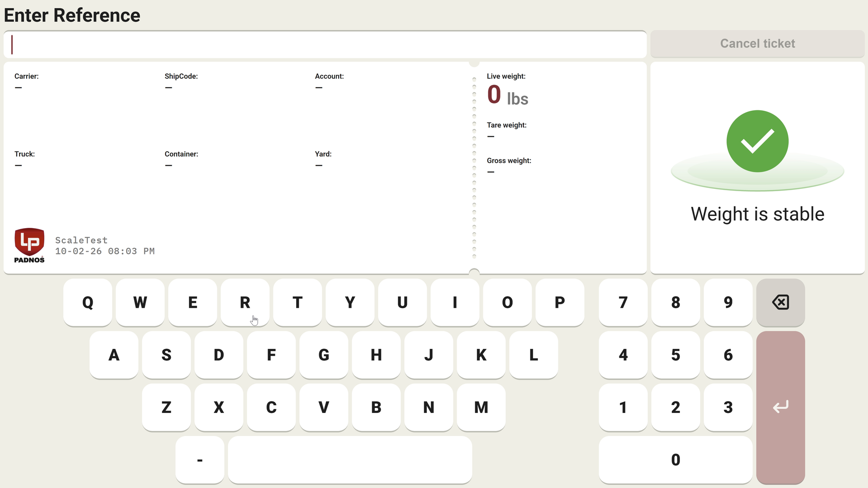Tap the Q key
Screen dimensions: 868x488
coord(88,302)
